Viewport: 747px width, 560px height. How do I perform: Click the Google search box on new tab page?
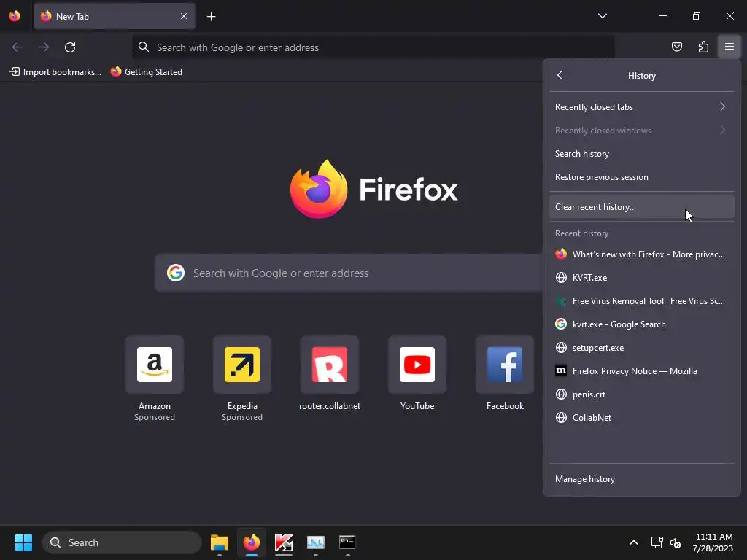(349, 273)
